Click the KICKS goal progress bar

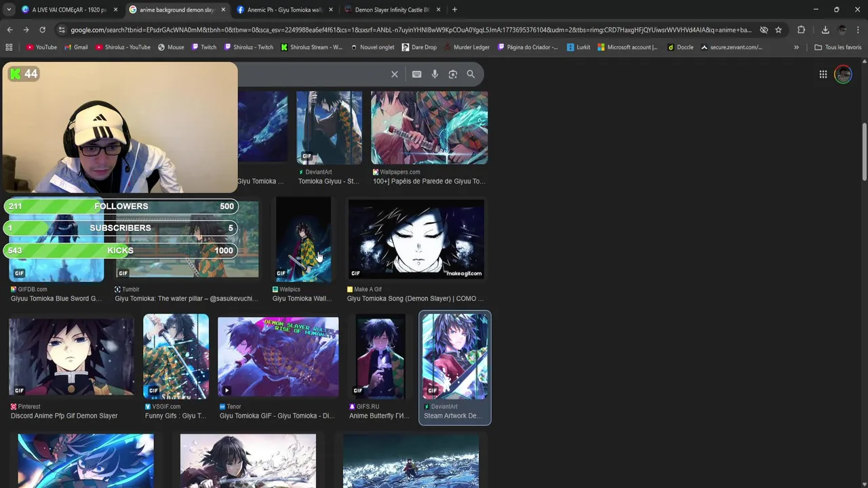pyautogui.click(x=121, y=251)
